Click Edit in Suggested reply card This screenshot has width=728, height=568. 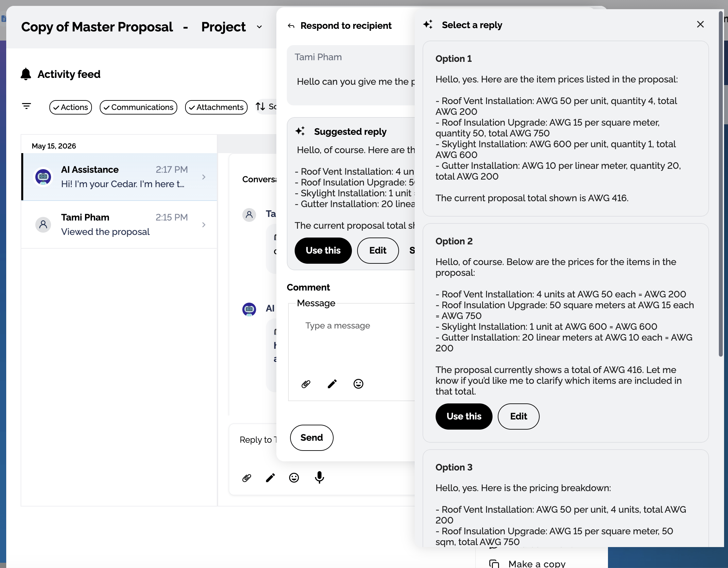(x=378, y=251)
